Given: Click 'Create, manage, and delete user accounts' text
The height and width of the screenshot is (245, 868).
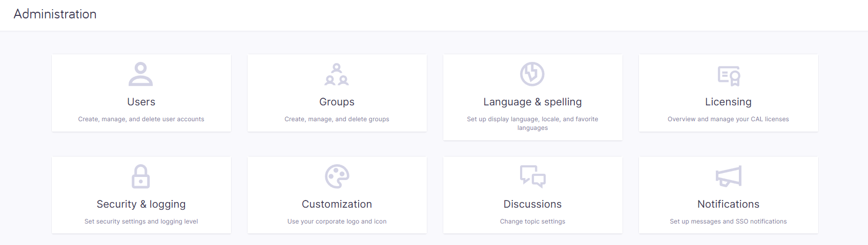Looking at the screenshot, I should click(x=141, y=119).
